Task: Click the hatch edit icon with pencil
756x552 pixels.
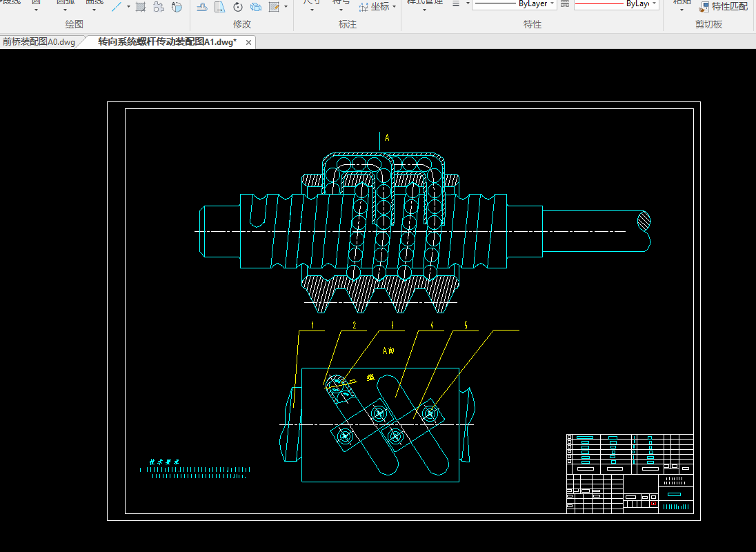Action: pos(274,7)
